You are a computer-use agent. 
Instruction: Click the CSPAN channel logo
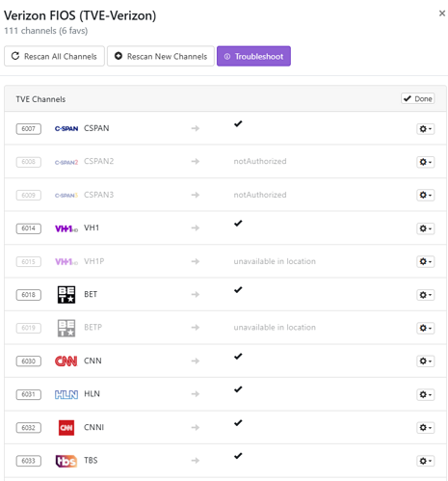coord(66,129)
